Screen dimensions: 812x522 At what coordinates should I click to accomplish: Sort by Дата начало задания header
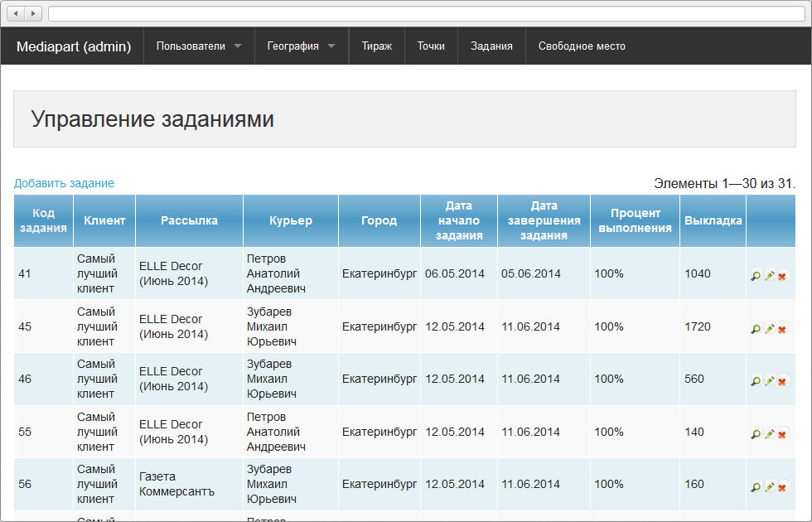tap(459, 220)
